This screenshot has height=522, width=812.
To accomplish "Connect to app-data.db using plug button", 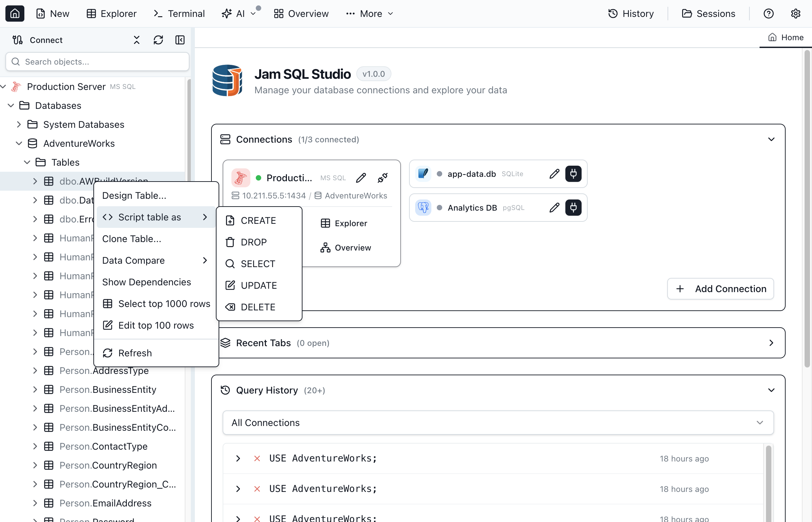I will [573, 174].
